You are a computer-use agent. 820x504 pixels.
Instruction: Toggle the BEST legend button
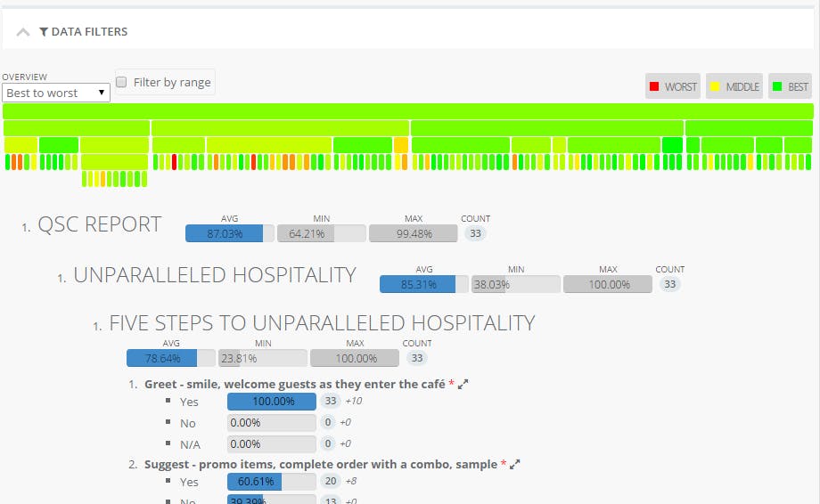791,86
